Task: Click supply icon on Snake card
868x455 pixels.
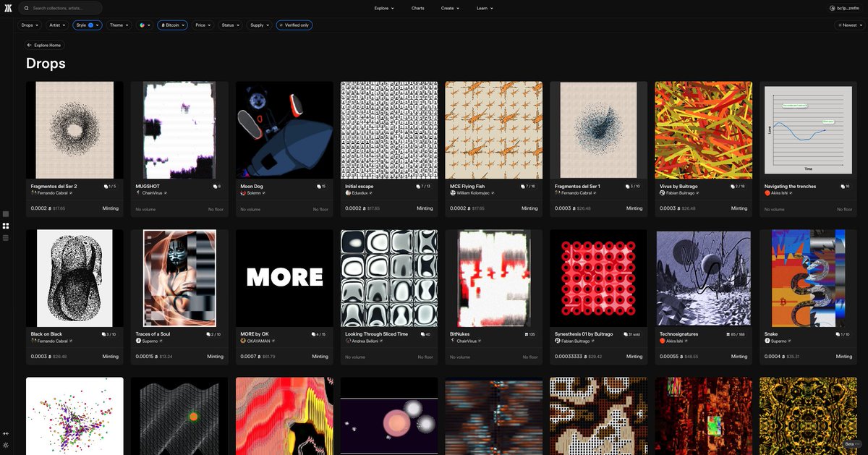Action: [x=838, y=334]
